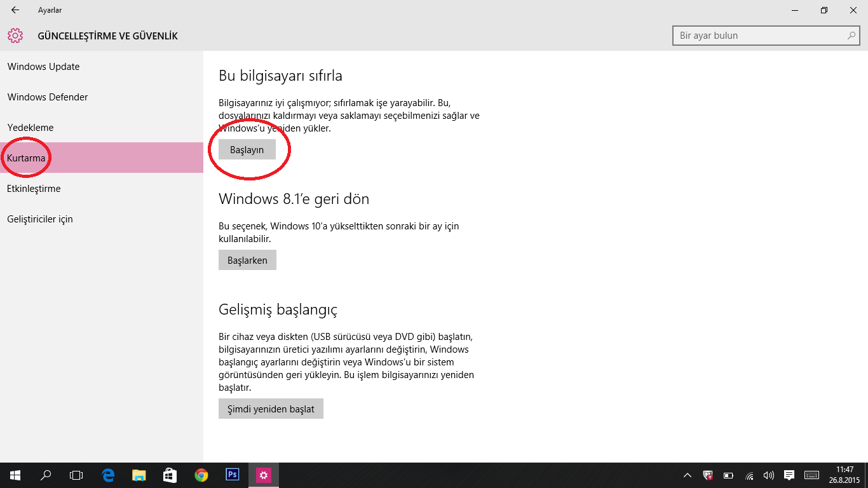This screenshot has width=868, height=488.
Task: Go back using the Ayarlar back arrow
Action: pyautogui.click(x=15, y=10)
